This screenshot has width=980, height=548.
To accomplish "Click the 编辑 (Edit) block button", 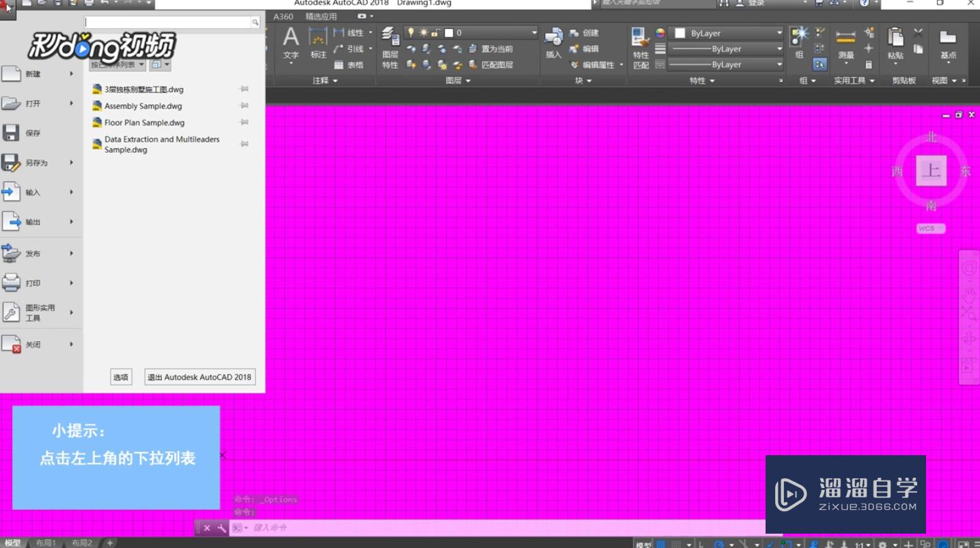I will [584, 48].
